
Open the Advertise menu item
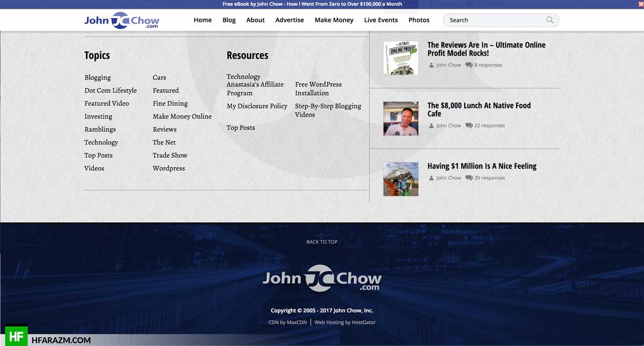click(x=289, y=20)
